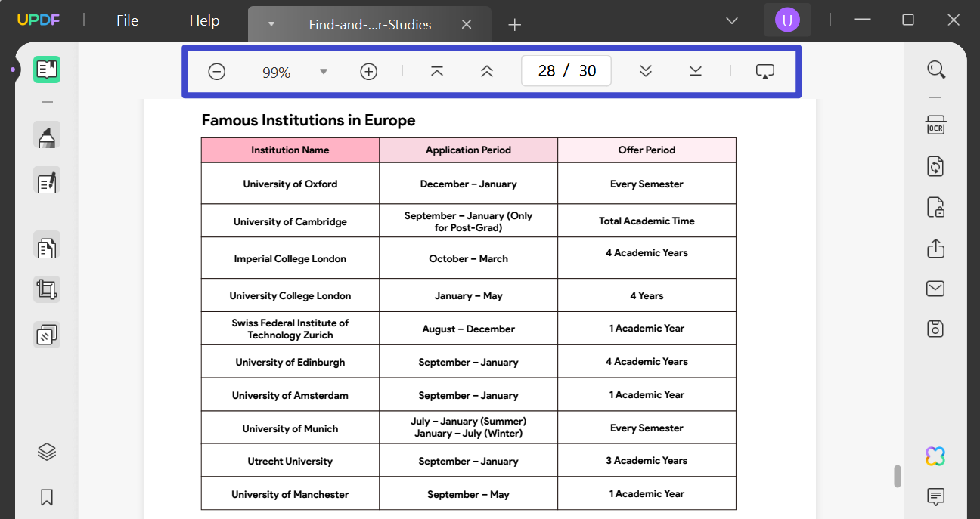980x519 pixels.
Task: Click the Protect PDF lock icon
Action: click(x=935, y=207)
